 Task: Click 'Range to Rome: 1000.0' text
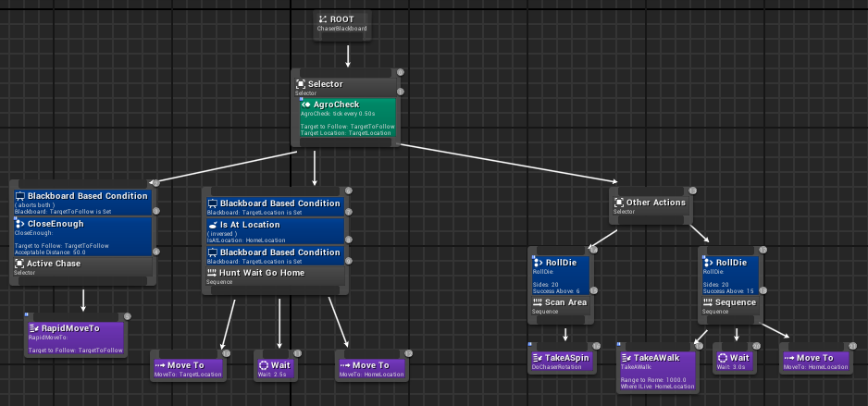point(653,380)
